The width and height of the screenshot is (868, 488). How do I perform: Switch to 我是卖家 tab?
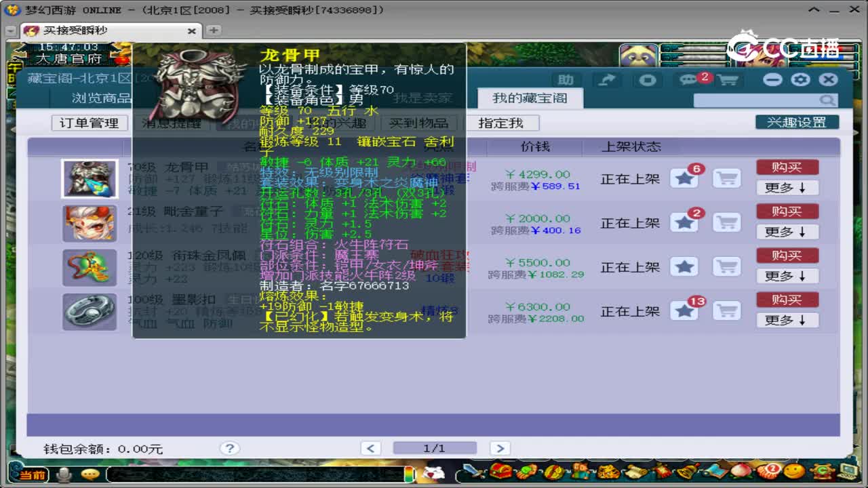(x=422, y=98)
